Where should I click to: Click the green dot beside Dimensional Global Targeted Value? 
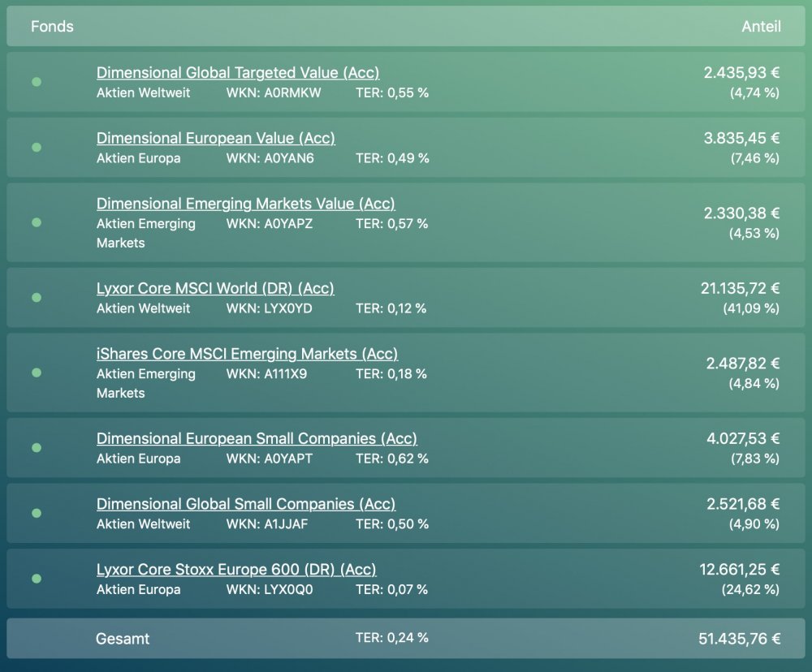click(x=37, y=82)
